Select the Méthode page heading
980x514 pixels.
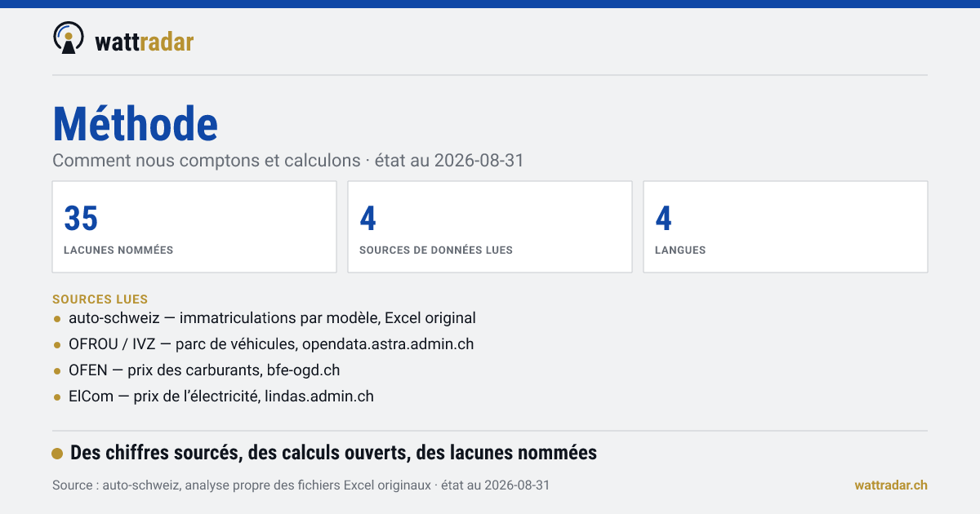pos(136,124)
